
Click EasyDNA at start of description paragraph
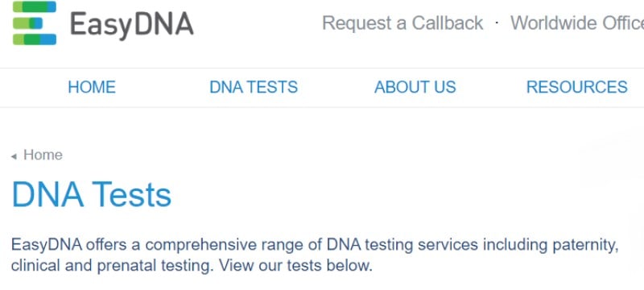(47, 245)
